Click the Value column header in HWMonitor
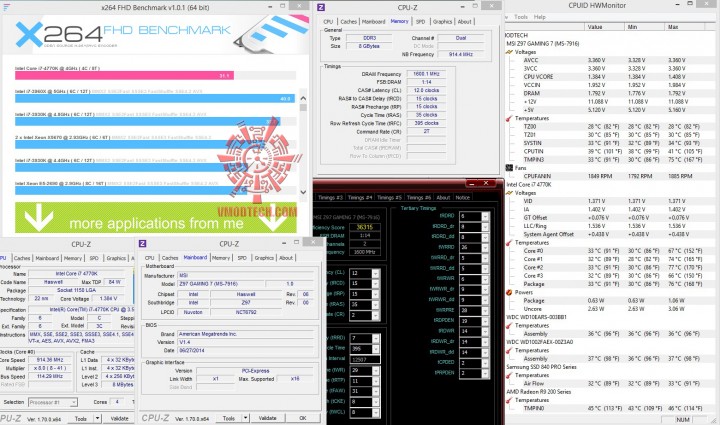Viewport: 720px width, 425px height. (x=605, y=27)
